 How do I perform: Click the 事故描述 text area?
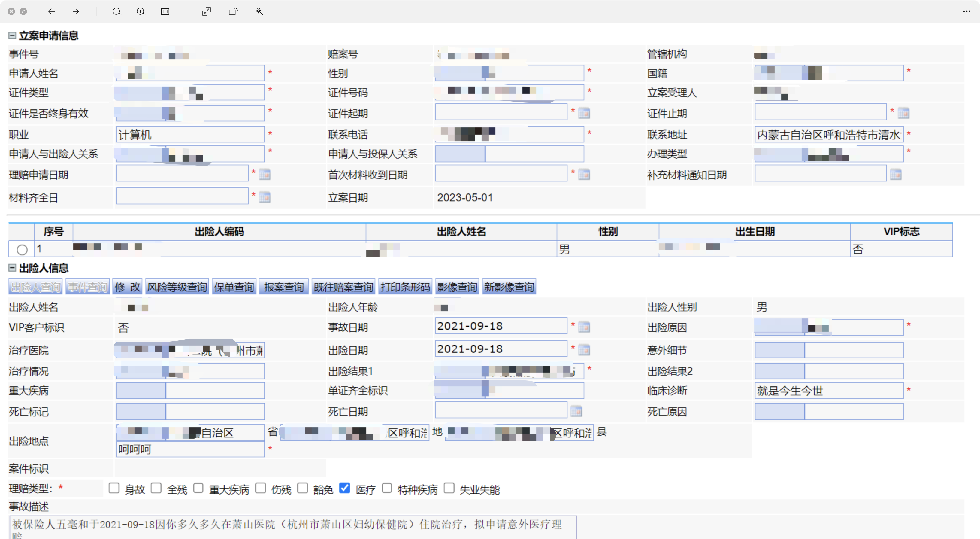[293, 527]
